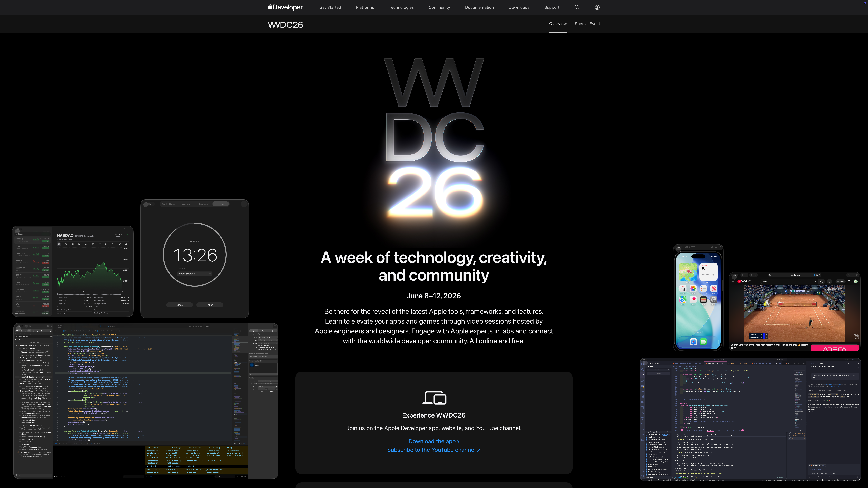The image size is (868, 488).
Task: Open Xcode issue navigator warning icon
Action: [x=33, y=331]
